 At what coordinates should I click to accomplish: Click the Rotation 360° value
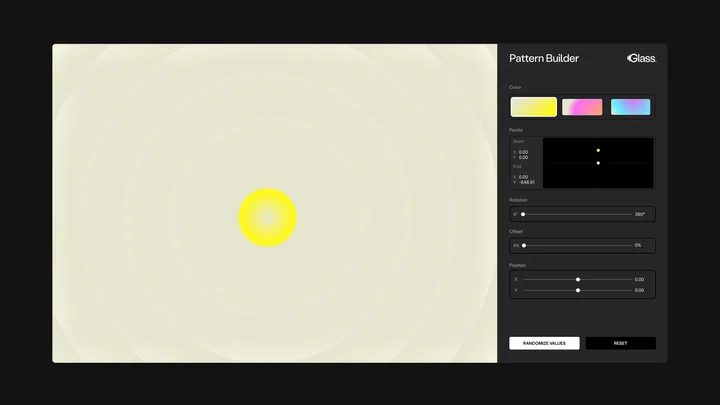click(640, 214)
